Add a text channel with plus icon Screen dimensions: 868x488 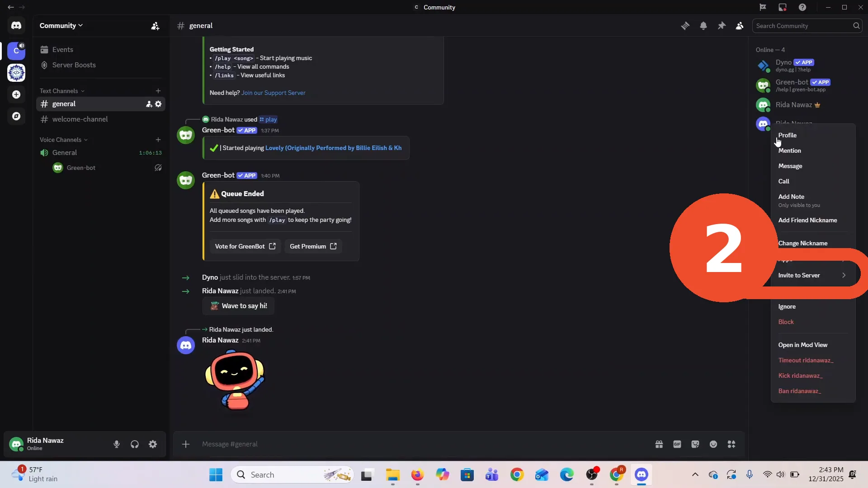click(158, 91)
